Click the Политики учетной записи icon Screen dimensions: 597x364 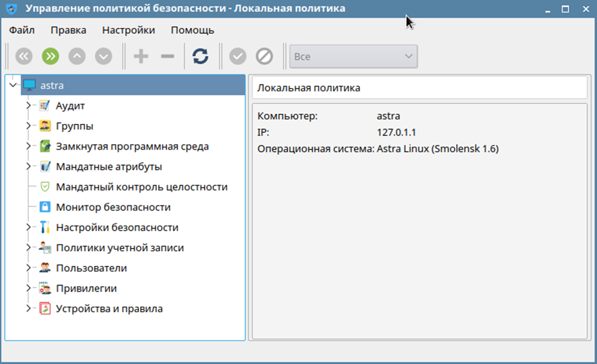tap(44, 247)
